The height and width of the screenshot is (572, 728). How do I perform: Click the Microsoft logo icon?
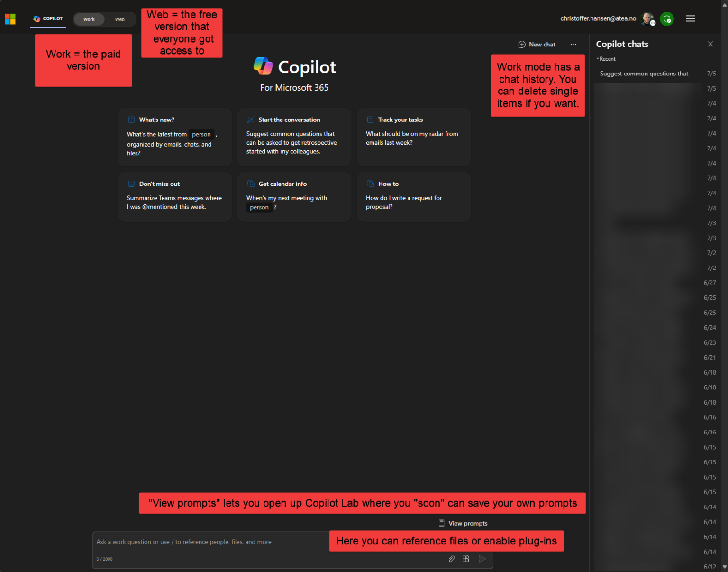[10, 19]
